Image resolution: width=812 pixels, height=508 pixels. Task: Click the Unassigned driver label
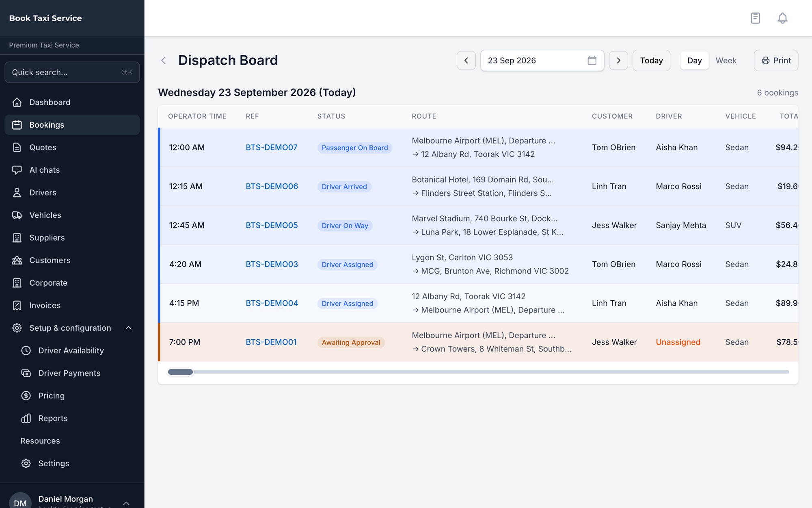click(678, 342)
